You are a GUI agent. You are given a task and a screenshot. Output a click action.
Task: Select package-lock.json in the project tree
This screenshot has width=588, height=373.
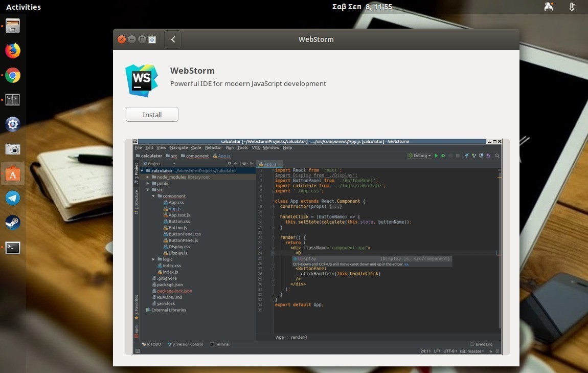tap(175, 291)
